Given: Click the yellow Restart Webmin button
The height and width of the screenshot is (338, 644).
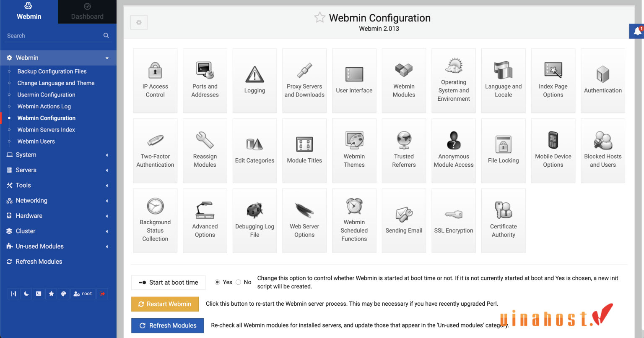Looking at the screenshot, I should click(x=165, y=304).
